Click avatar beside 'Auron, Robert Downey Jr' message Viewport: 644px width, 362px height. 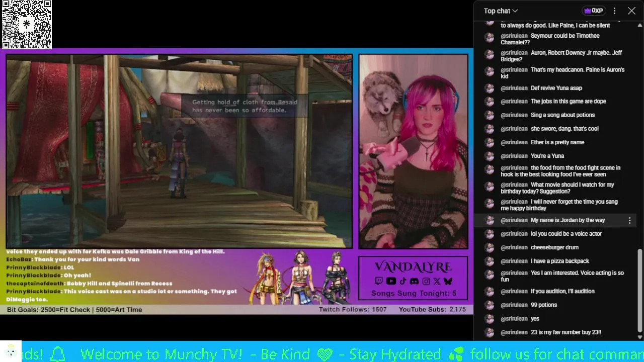(489, 55)
